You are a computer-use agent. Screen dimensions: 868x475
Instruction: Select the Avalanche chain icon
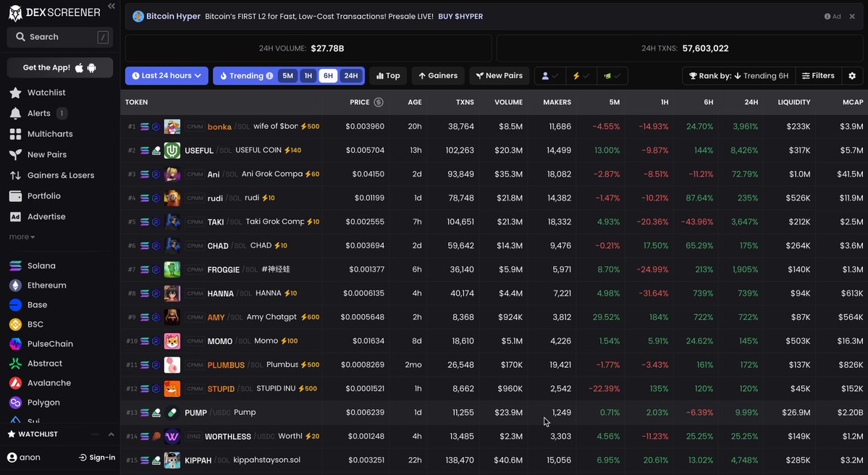tap(15, 383)
